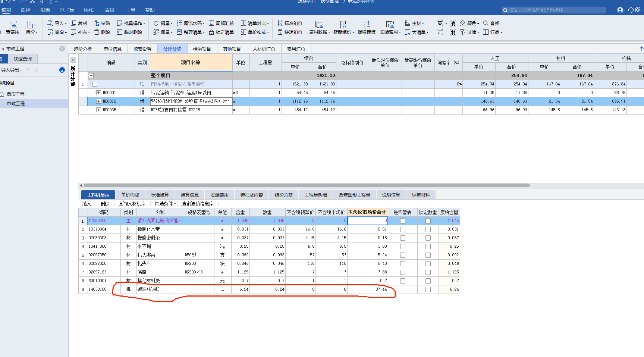Click the 临时删除 temporary delete icon
The image size is (644, 357).
pyautogui.click(x=120, y=32)
